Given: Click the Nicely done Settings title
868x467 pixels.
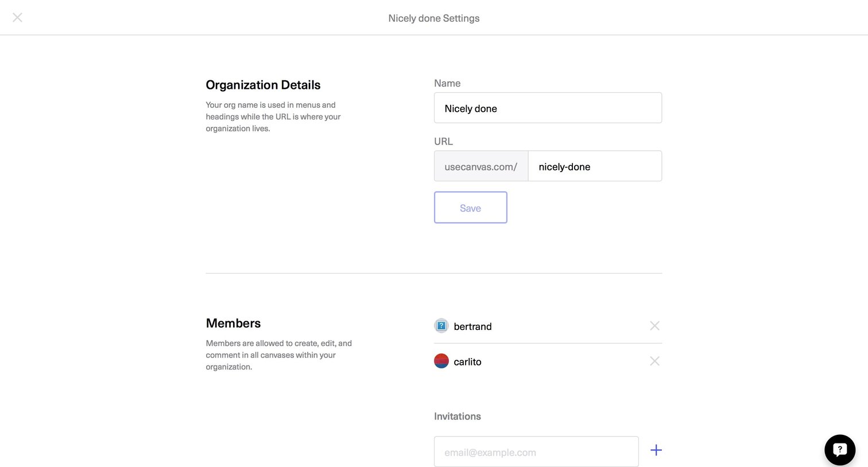Looking at the screenshot, I should point(434,18).
